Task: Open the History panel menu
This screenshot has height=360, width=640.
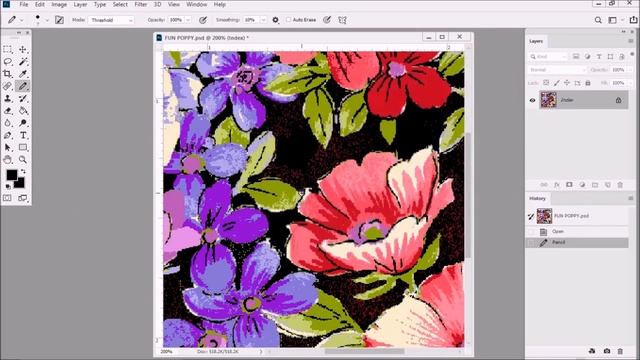Action: tap(631, 198)
